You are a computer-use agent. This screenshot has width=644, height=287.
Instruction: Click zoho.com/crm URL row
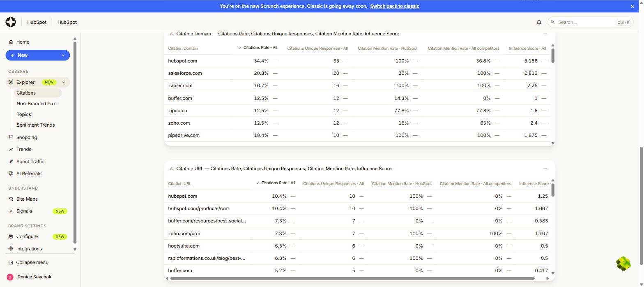coord(357,234)
